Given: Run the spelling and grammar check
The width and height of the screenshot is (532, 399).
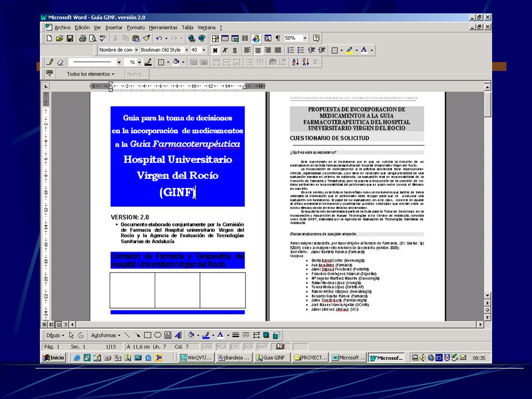Looking at the screenshot, I should click(x=103, y=38).
